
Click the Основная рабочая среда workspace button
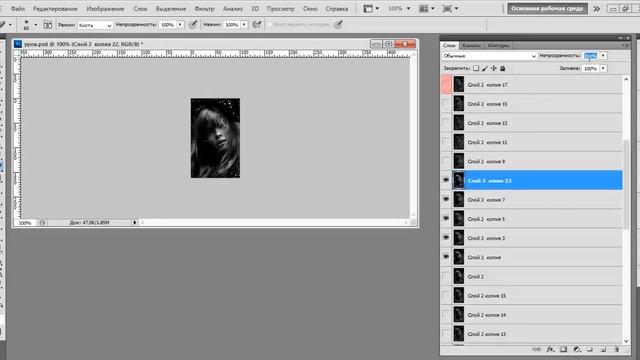(x=547, y=9)
